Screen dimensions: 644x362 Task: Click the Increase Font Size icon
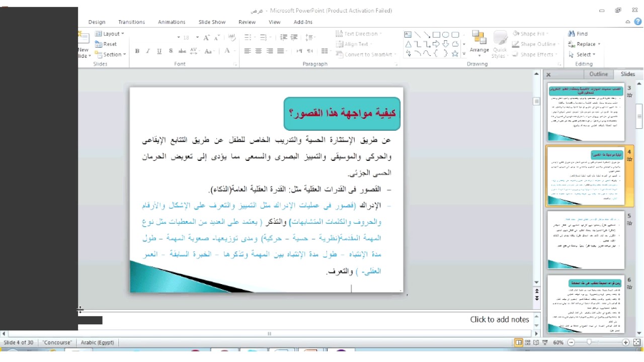point(206,38)
